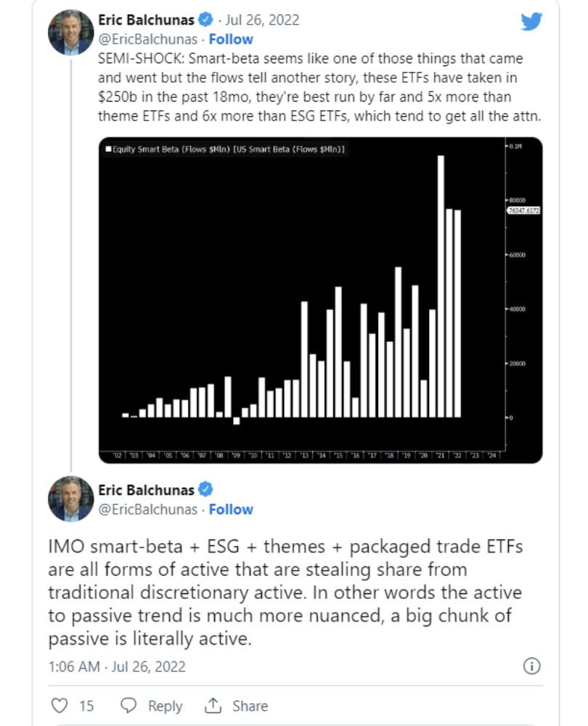
Task: Click the reply speech bubble icon
Action: (128, 706)
